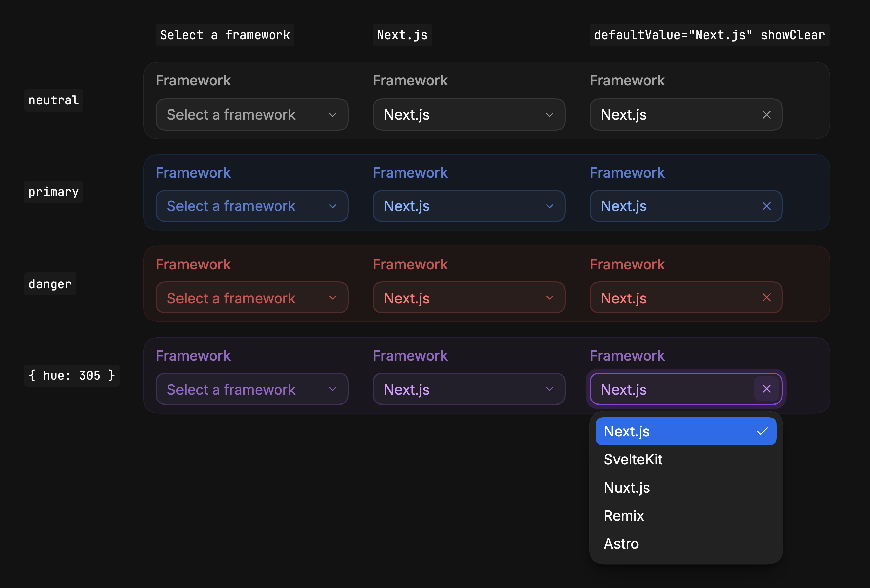Clear Next.js in the danger row select
The height and width of the screenshot is (588, 870).
point(766,298)
